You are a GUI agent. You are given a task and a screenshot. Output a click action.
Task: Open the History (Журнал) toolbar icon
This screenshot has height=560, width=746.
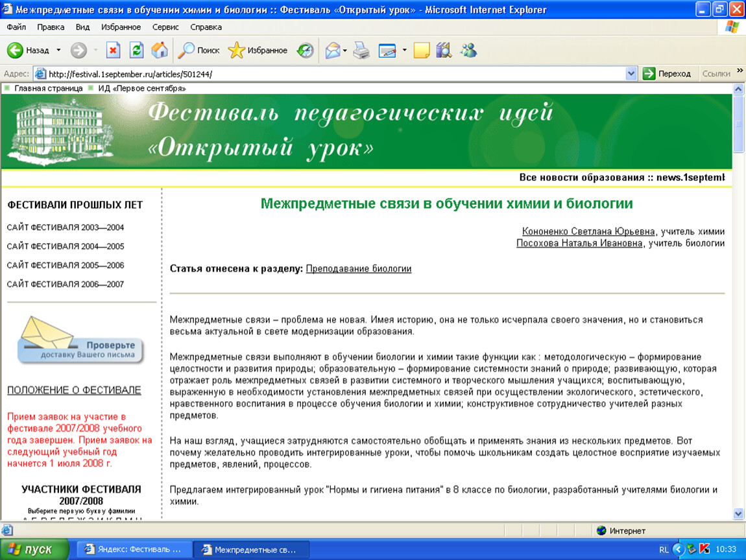point(305,51)
